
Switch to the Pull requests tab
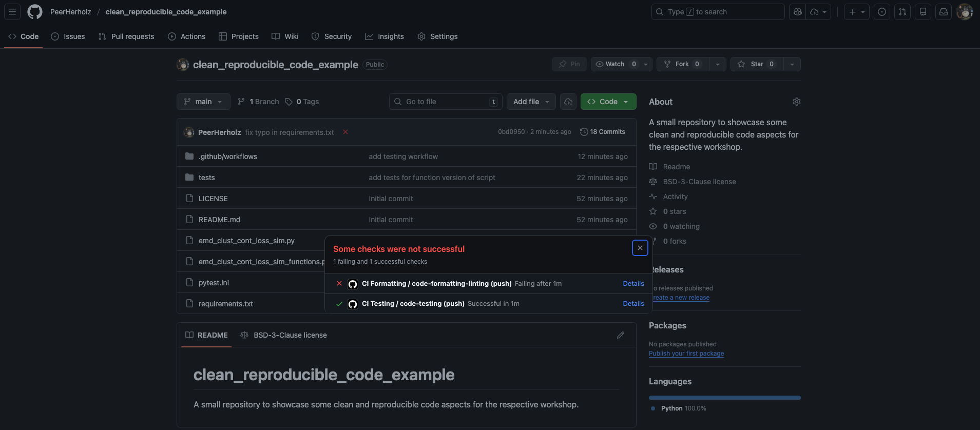point(126,36)
